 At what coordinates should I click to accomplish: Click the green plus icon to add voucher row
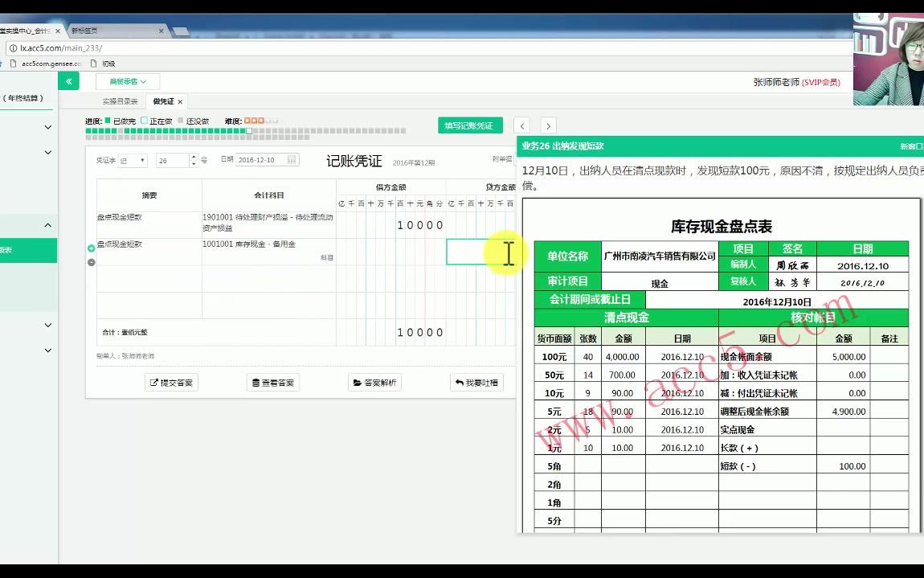(x=91, y=247)
